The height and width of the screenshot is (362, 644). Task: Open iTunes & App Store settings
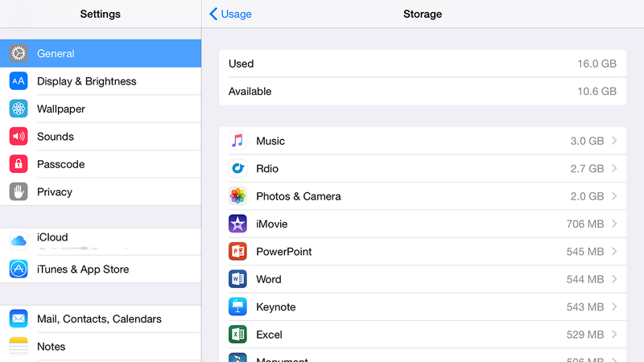(x=101, y=269)
